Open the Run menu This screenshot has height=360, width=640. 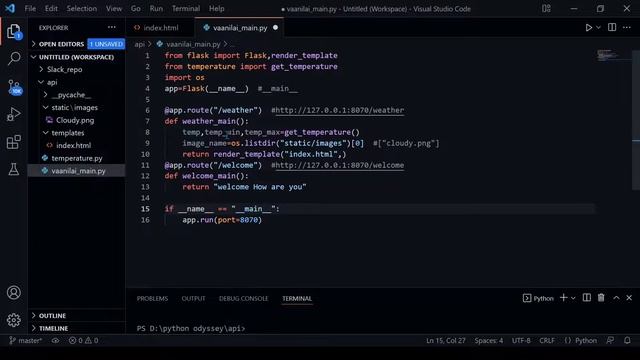156,9
